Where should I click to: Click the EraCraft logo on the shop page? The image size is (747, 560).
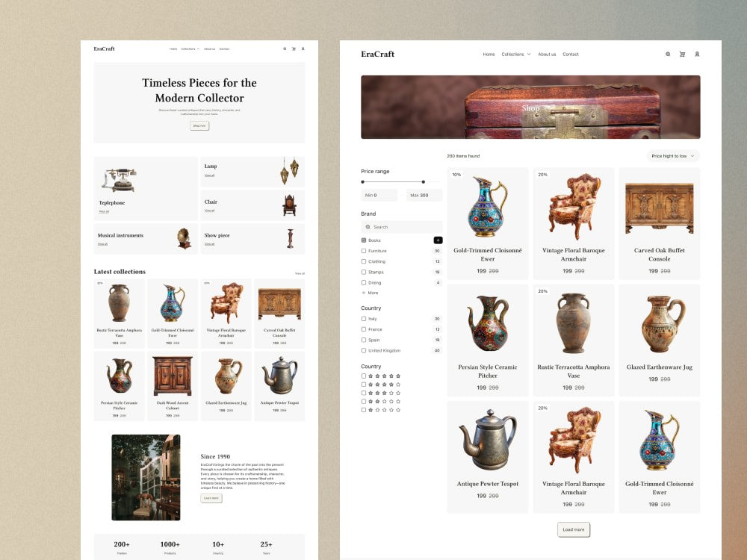[x=378, y=55]
